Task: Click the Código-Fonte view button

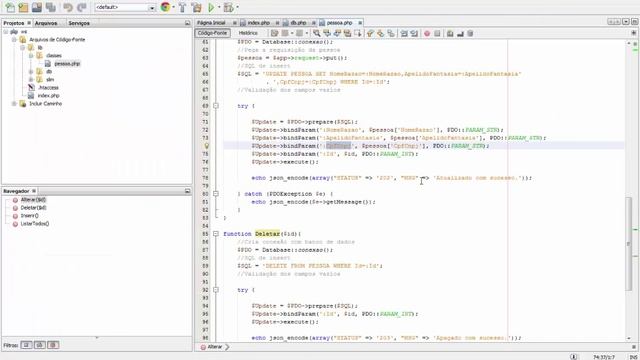Action: coord(212,33)
